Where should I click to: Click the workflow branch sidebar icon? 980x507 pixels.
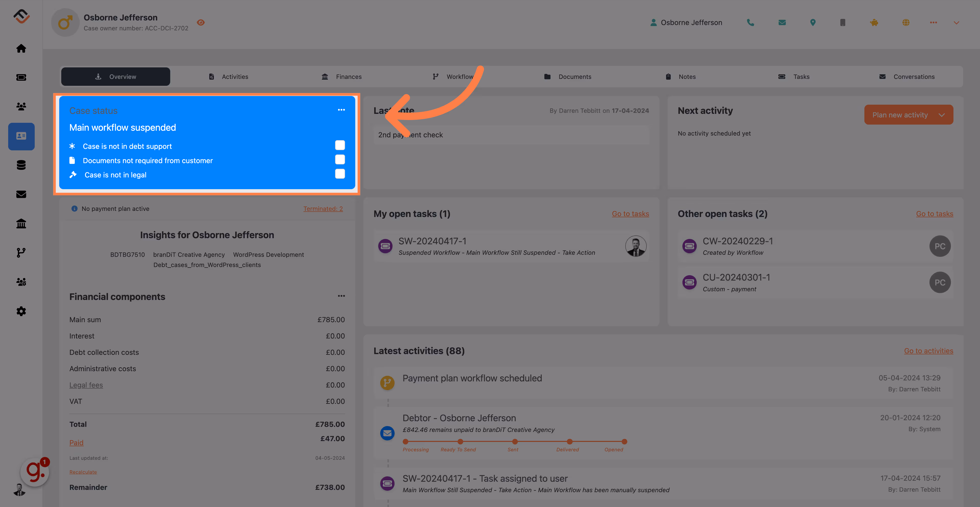21,253
